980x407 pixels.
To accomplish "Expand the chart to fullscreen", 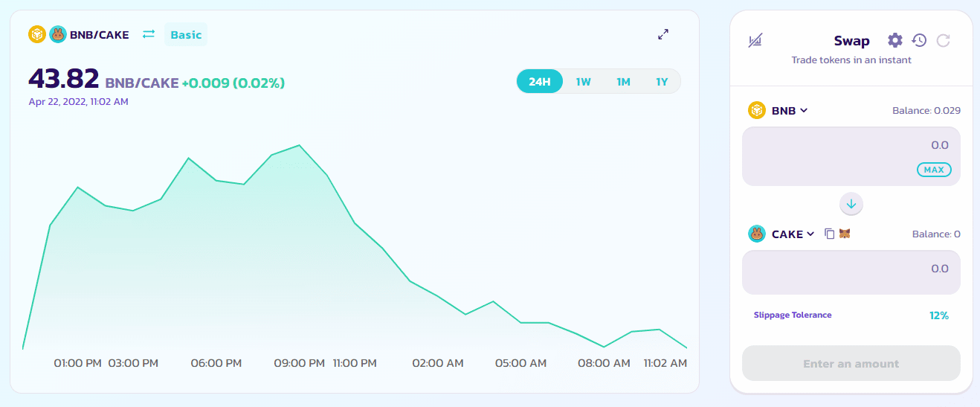I will pos(663,34).
